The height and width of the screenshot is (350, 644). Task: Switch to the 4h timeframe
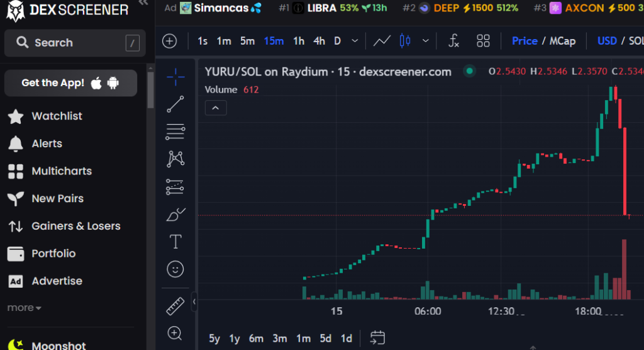tap(319, 41)
